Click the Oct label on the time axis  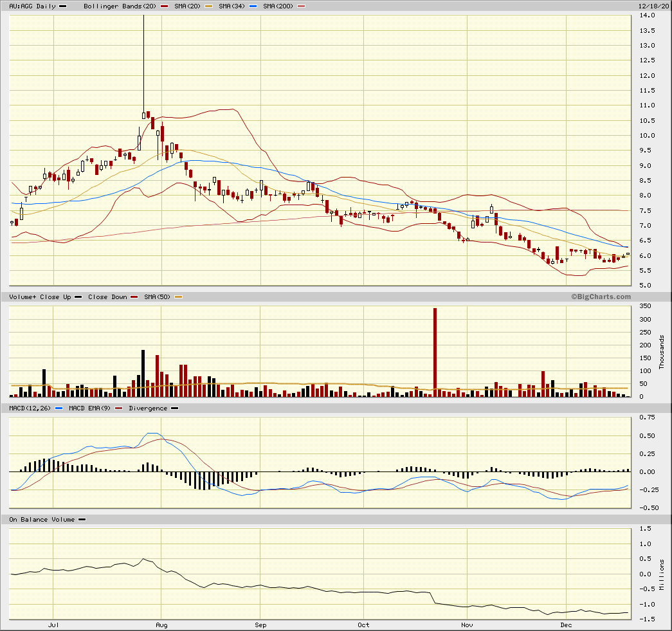click(x=363, y=625)
